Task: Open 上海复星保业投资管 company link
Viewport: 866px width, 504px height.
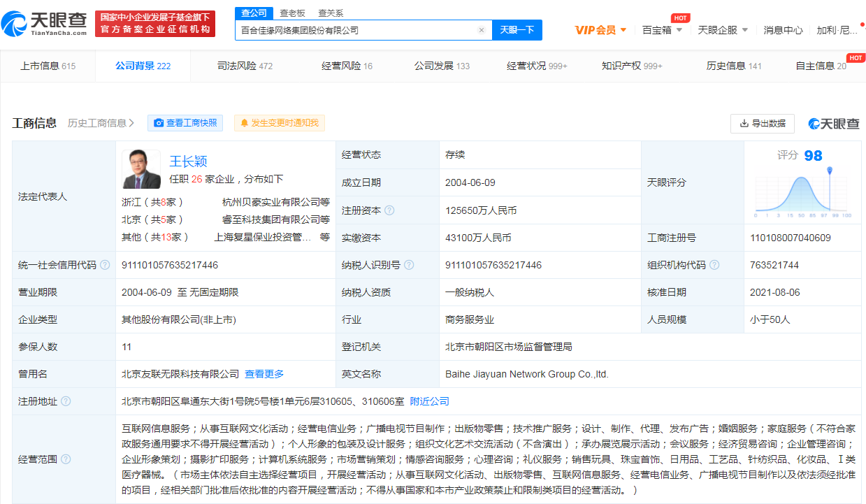Action: (x=263, y=237)
